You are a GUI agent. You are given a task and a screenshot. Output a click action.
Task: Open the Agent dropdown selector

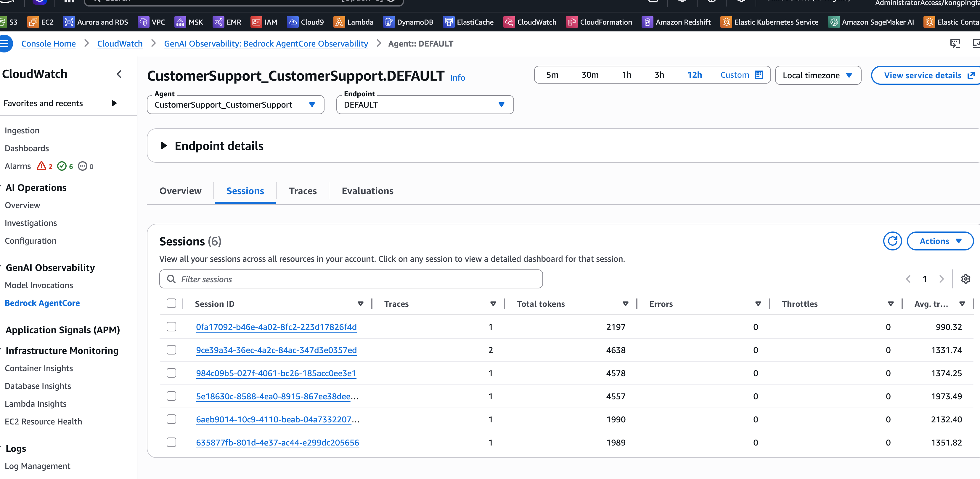click(x=235, y=105)
